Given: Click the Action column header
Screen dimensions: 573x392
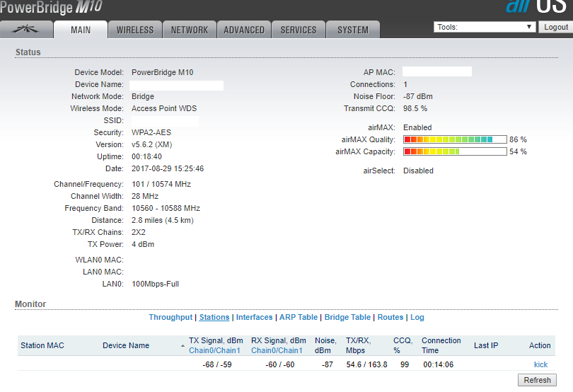Looking at the screenshot, I should [540, 345].
